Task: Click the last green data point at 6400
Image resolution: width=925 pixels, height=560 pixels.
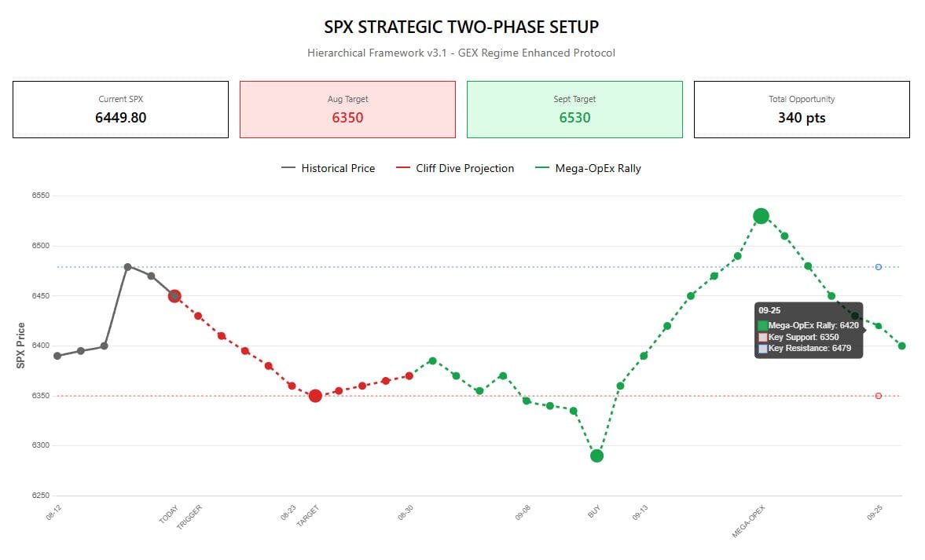Action: tap(901, 346)
